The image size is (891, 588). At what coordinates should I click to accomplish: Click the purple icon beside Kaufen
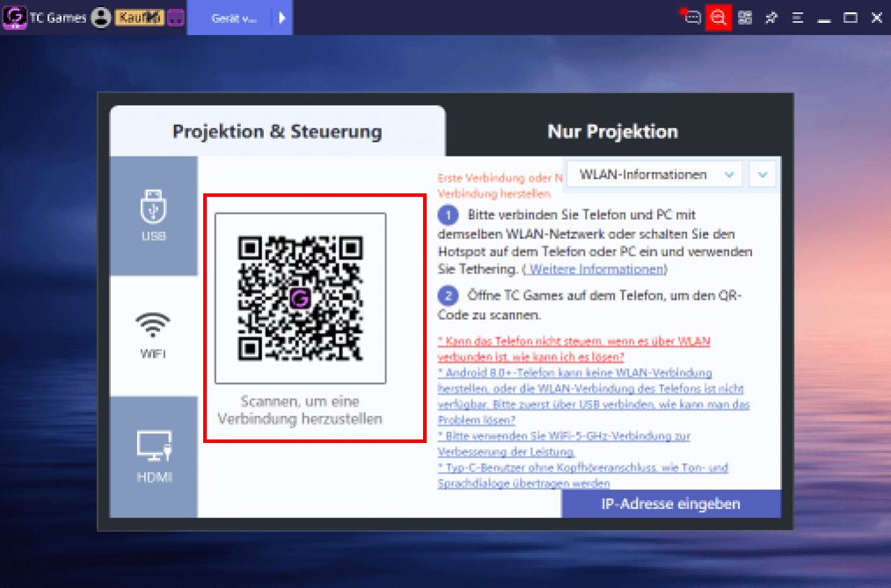pyautogui.click(x=176, y=18)
